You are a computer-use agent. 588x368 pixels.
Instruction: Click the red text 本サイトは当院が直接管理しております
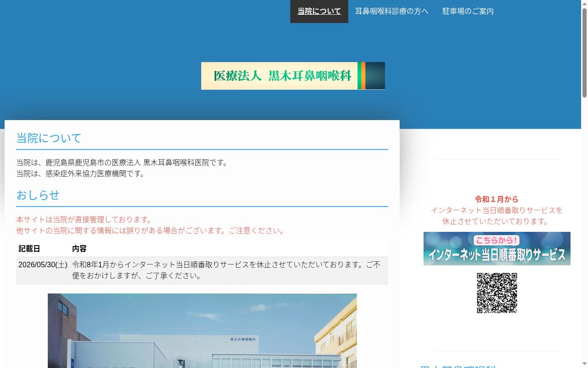click(x=84, y=219)
